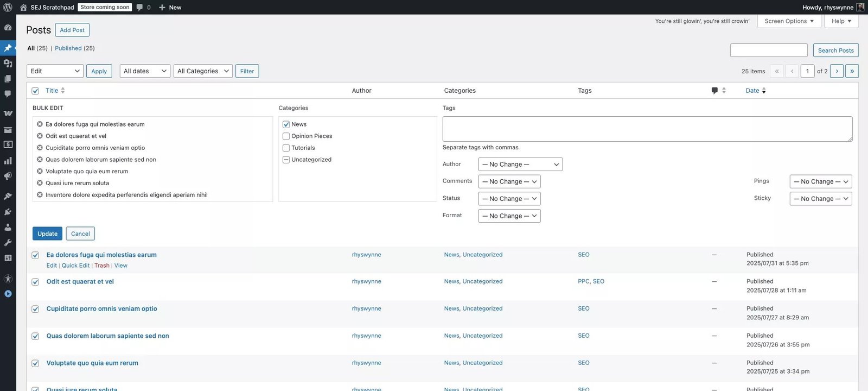Sort posts by Date column
Image resolution: width=868 pixels, height=391 pixels.
(756, 91)
